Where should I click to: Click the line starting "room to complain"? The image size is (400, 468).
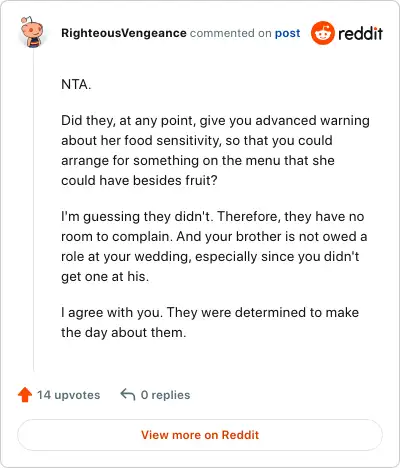click(x=214, y=237)
